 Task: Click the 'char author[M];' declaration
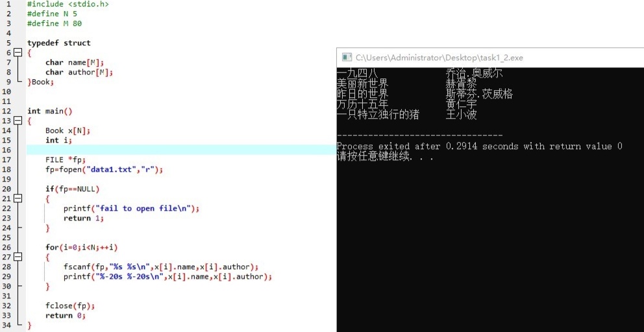[79, 72]
